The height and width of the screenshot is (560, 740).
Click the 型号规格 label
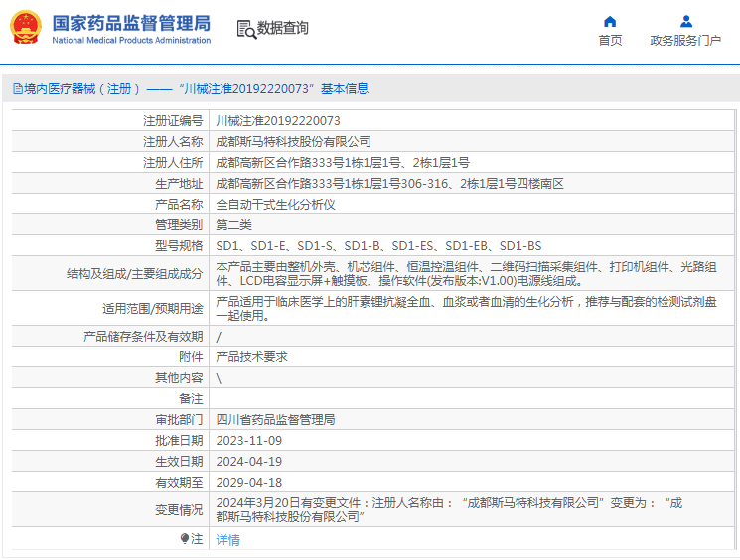179,246
